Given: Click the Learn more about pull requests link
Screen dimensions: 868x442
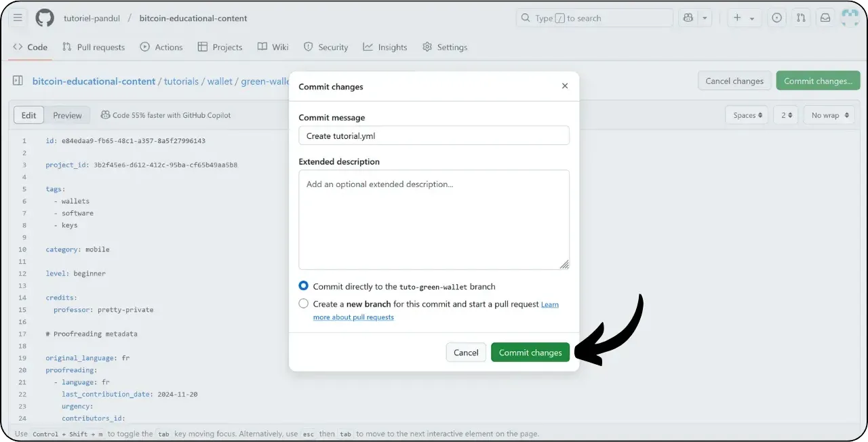Looking at the screenshot, I should [353, 317].
